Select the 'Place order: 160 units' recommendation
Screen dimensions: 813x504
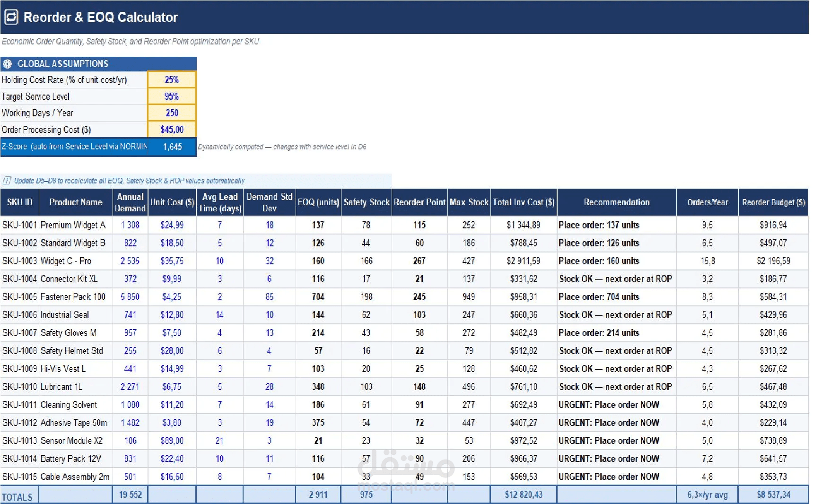(617, 261)
